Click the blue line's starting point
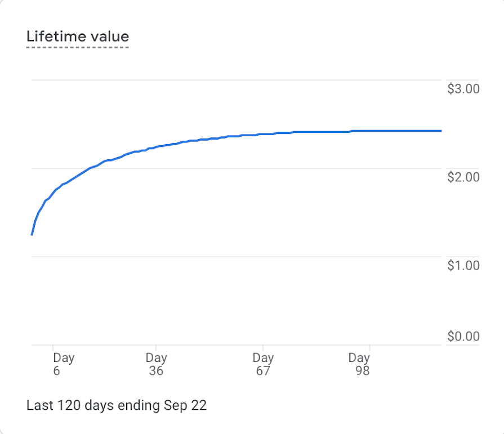 [32, 234]
